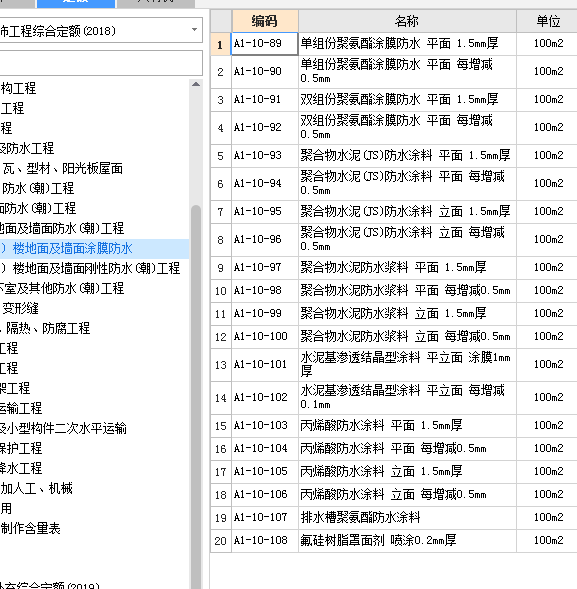Screen dimensions: 577x589
Task: Click the 单位 column header
Action: pos(548,21)
